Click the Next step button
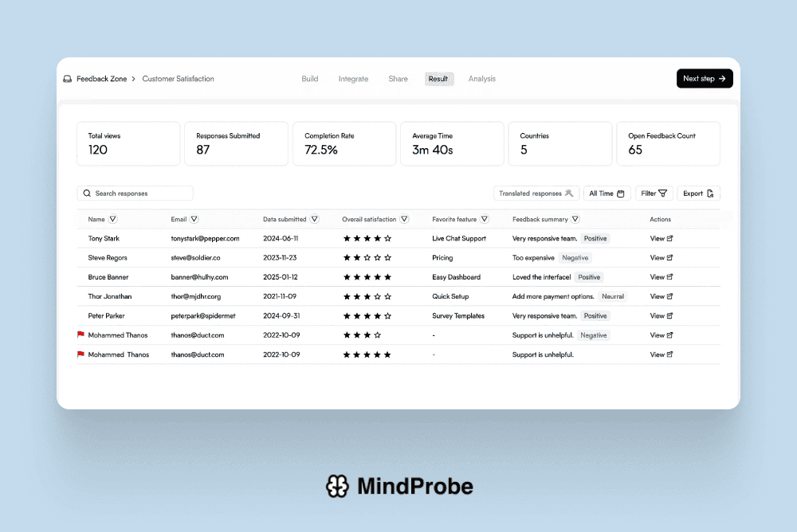 coord(705,78)
